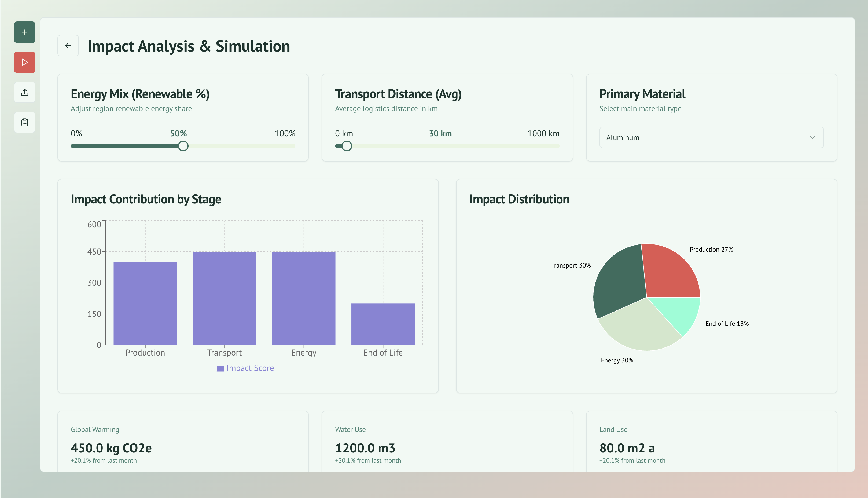868x498 pixels.
Task: Go back using the arrow button
Action: [68, 46]
